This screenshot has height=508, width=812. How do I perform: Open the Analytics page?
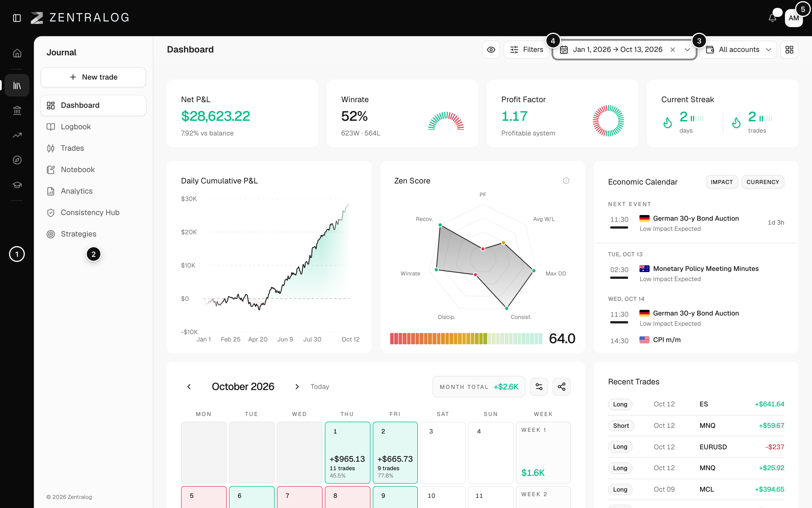[93, 191]
